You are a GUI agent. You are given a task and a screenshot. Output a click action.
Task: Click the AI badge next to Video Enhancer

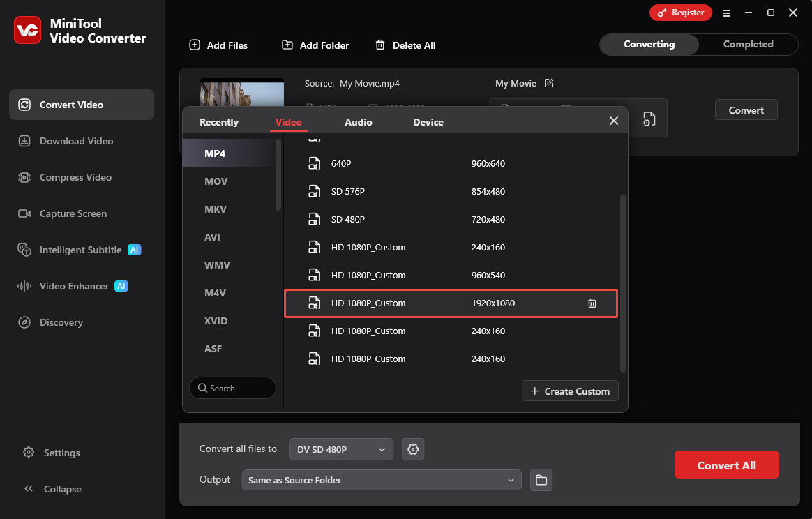pos(121,286)
